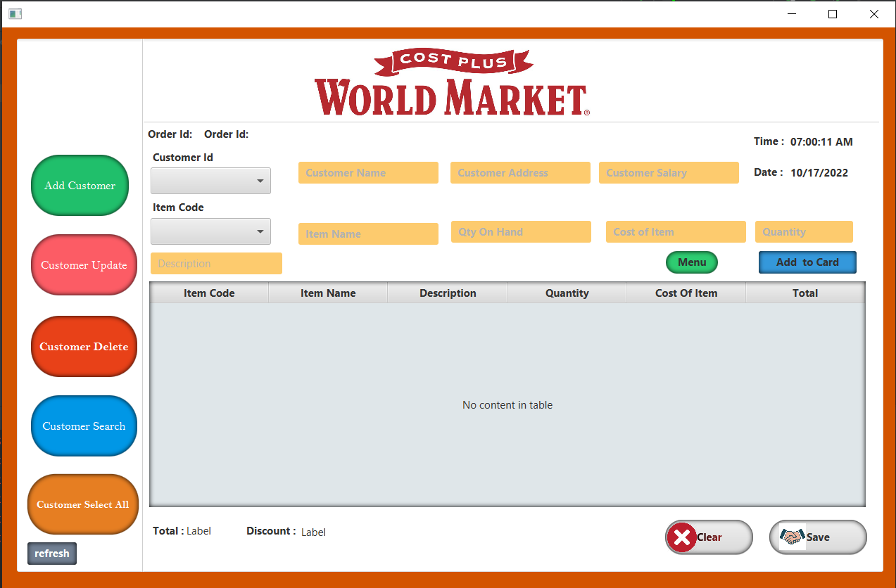896x588 pixels.
Task: Sort by Cost Of Item column header
Action: [x=686, y=293]
